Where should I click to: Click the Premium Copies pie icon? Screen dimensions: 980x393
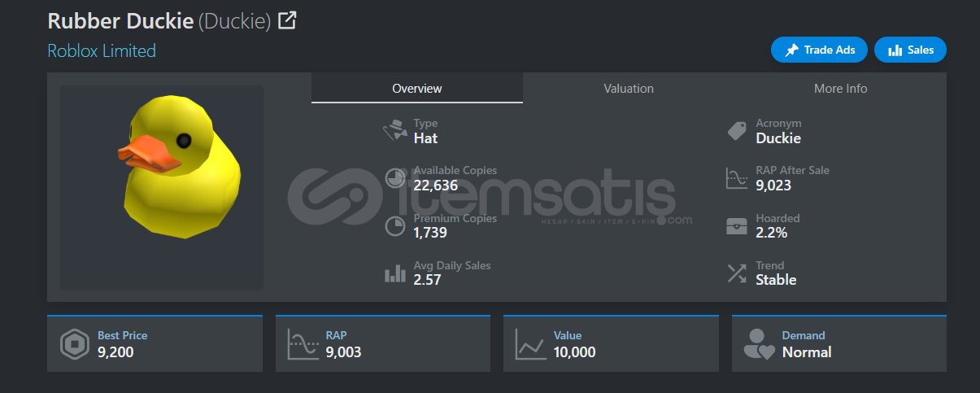click(x=395, y=225)
